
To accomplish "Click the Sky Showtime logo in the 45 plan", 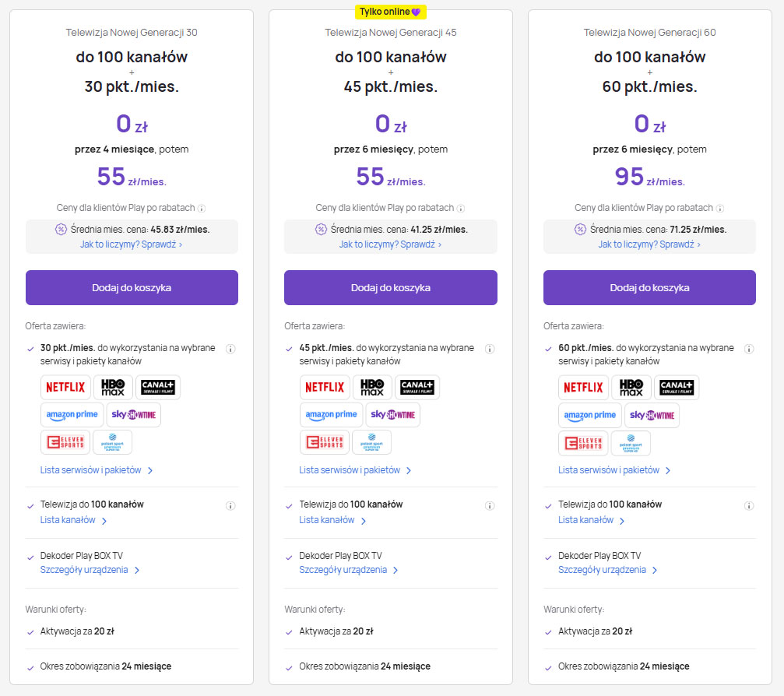I will coord(393,415).
